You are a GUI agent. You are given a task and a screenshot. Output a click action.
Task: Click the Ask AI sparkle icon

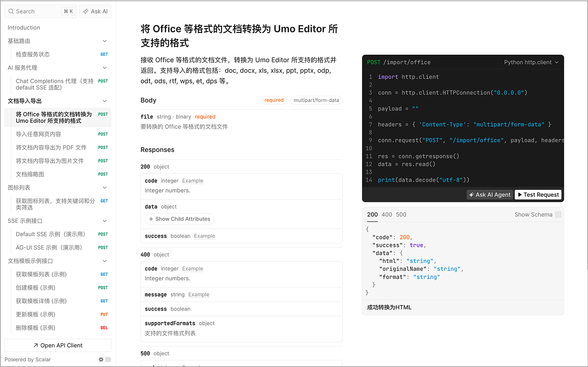(x=85, y=11)
